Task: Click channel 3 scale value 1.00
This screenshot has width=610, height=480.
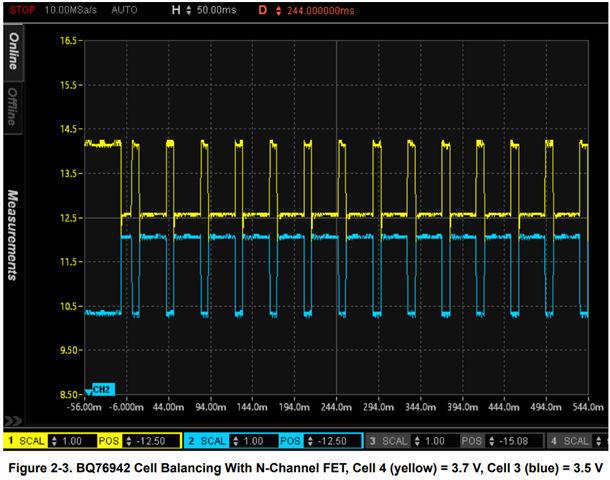Action: [x=435, y=441]
